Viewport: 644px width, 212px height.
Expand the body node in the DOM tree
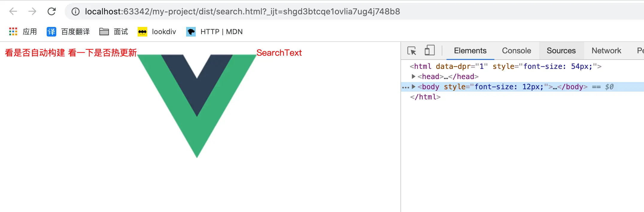click(x=413, y=87)
